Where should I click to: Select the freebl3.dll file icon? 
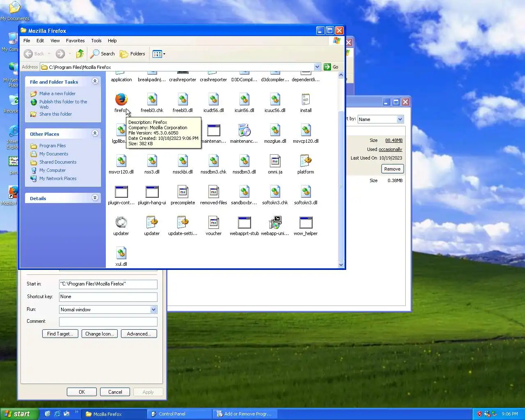point(183,100)
